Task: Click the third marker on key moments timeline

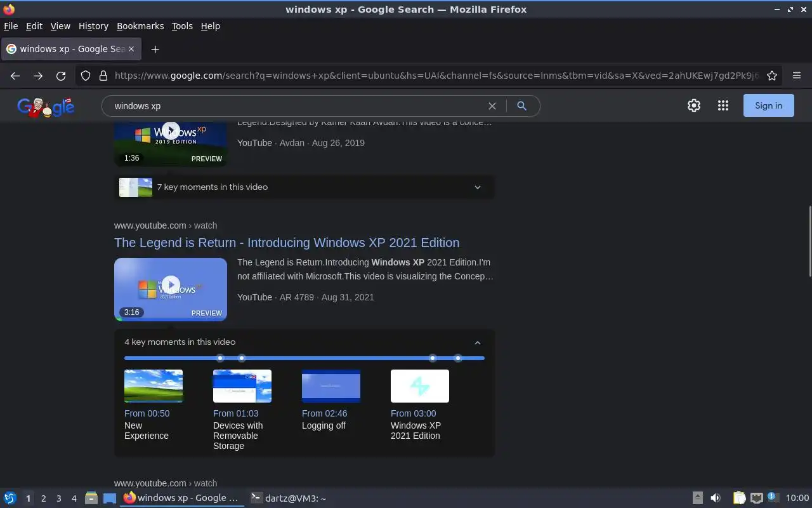Action: point(433,358)
